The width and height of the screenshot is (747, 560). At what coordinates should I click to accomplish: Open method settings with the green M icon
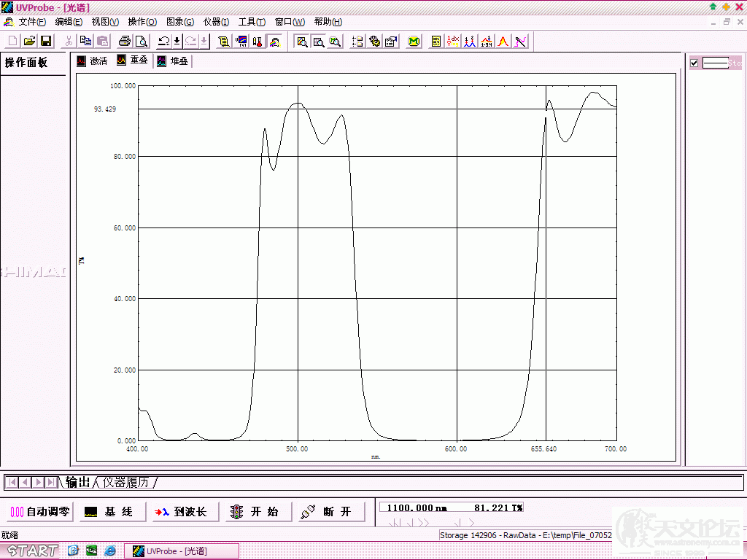coord(414,41)
